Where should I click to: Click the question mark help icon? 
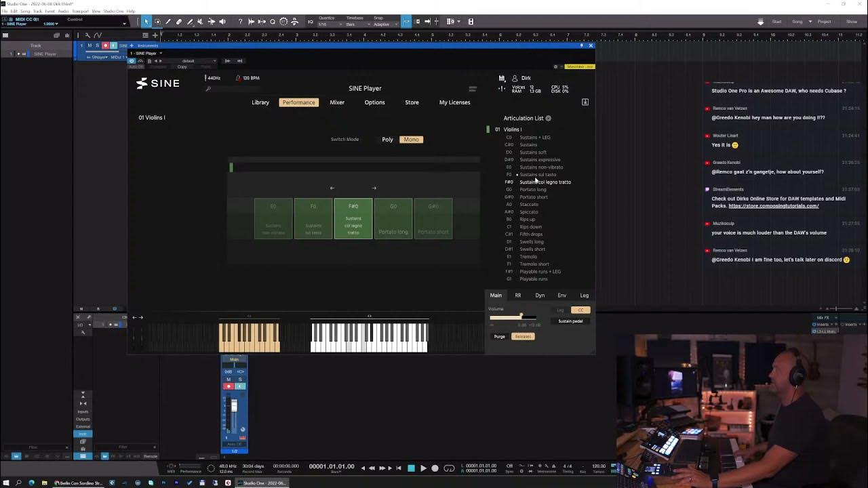[240, 22]
